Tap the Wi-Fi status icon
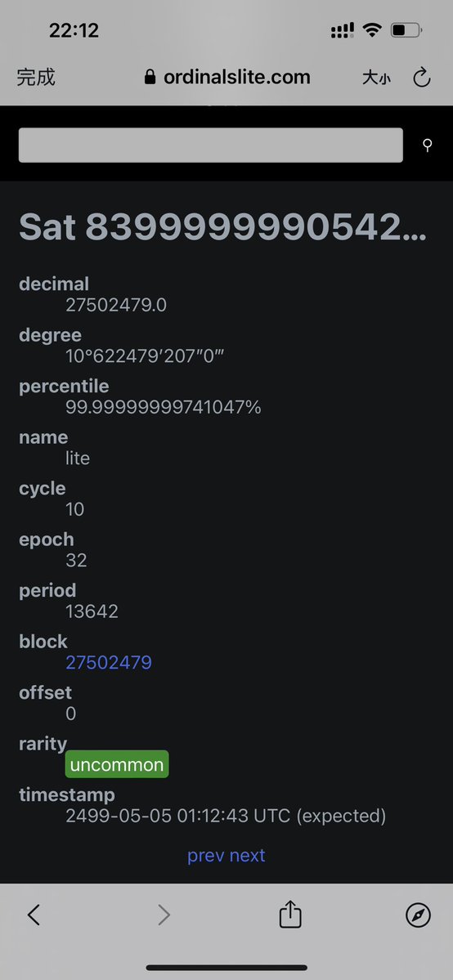Viewport: 453px width, 980px height. click(x=372, y=29)
